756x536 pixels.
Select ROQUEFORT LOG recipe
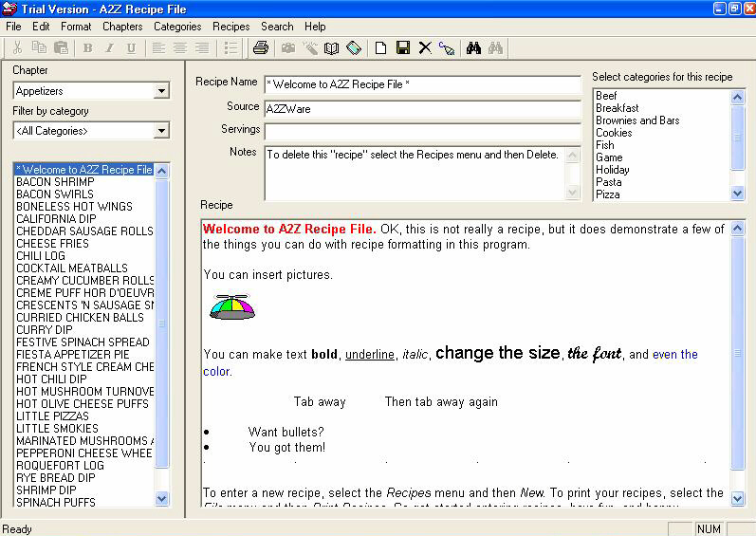pos(61,465)
